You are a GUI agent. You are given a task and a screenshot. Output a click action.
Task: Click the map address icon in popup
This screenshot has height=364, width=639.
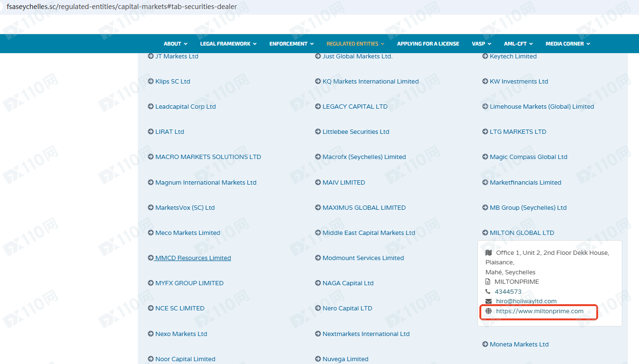488,253
